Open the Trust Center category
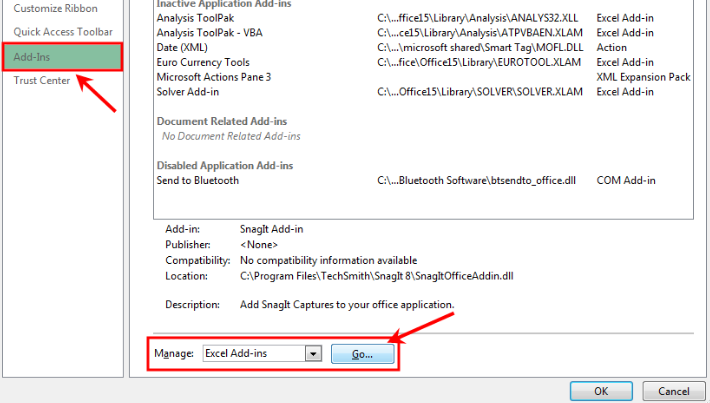Image resolution: width=710 pixels, height=403 pixels. click(x=42, y=81)
